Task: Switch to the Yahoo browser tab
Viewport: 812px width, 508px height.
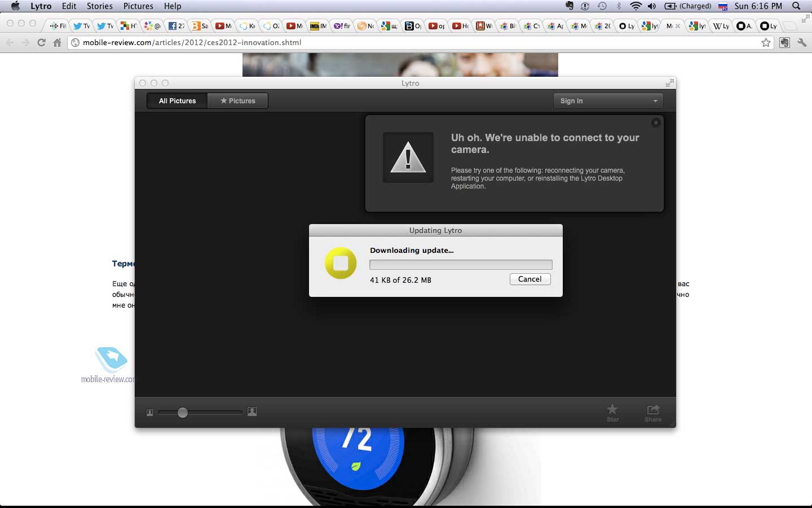Action: pyautogui.click(x=342, y=25)
